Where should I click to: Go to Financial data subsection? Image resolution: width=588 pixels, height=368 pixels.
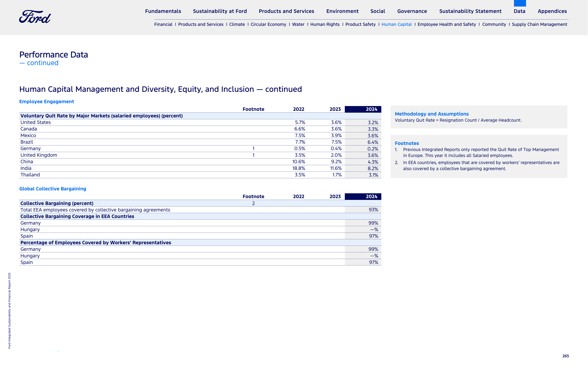point(163,24)
